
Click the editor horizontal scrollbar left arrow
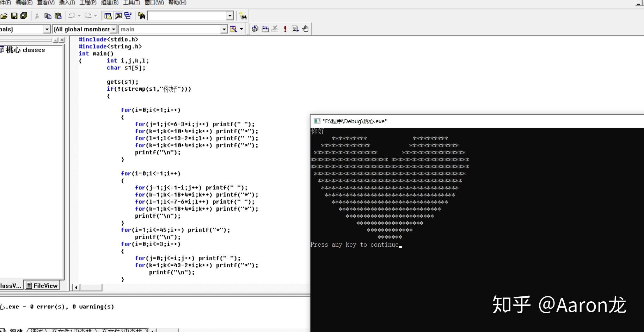coord(76,288)
